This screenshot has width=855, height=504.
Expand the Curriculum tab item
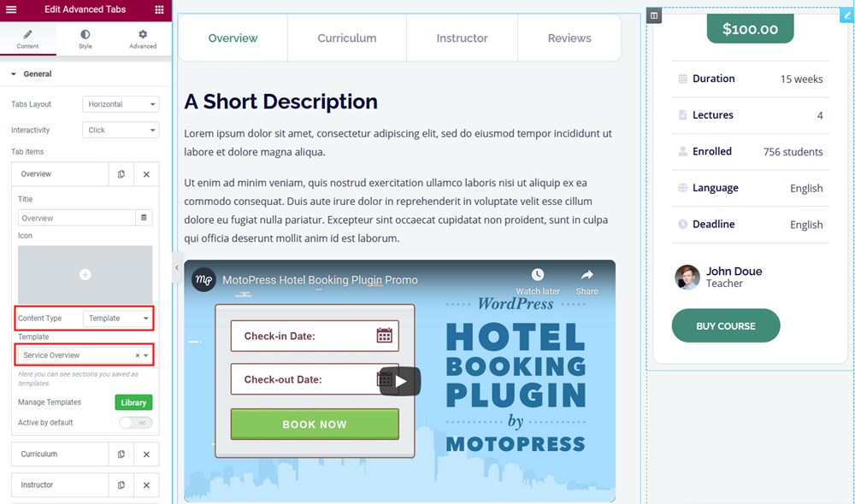(60, 454)
